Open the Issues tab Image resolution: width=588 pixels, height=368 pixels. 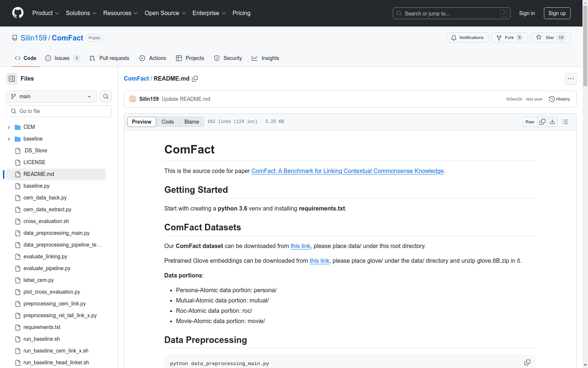click(62, 58)
